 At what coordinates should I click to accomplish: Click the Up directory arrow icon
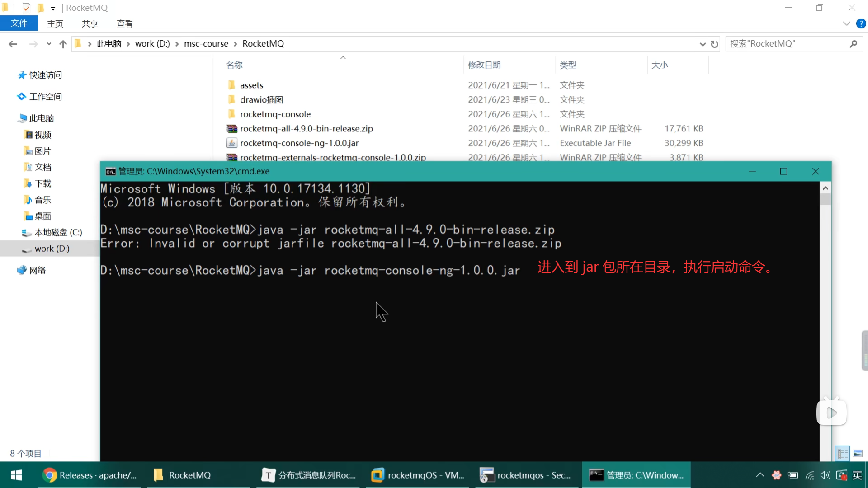click(63, 44)
